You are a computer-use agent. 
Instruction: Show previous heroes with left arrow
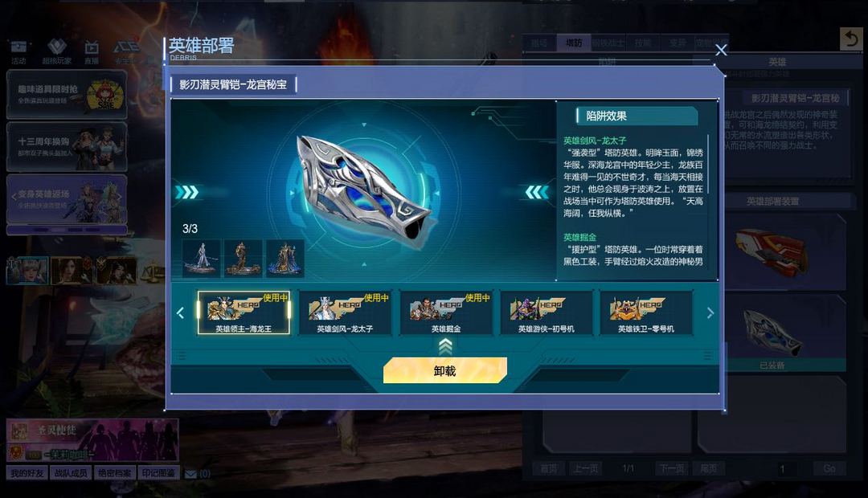pyautogui.click(x=180, y=313)
